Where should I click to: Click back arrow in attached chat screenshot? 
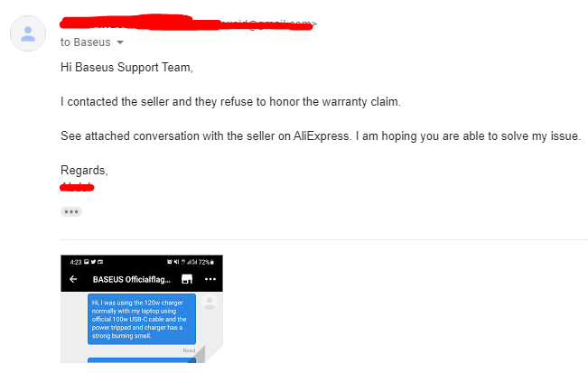click(73, 279)
